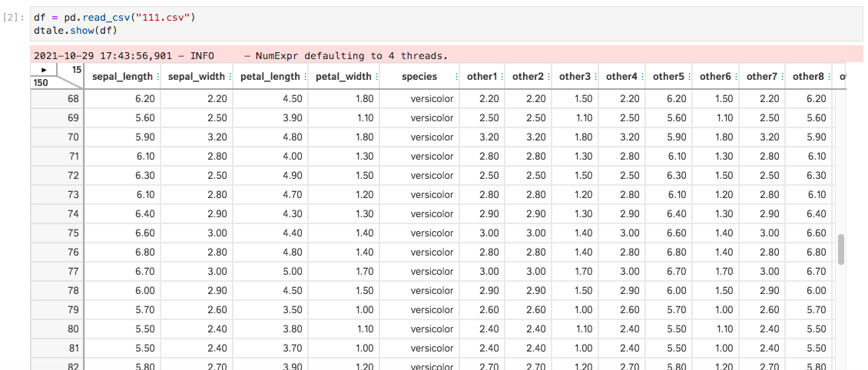Open petal_length column menu dots
Image resolution: width=868 pixels, height=370 pixels.
click(304, 77)
